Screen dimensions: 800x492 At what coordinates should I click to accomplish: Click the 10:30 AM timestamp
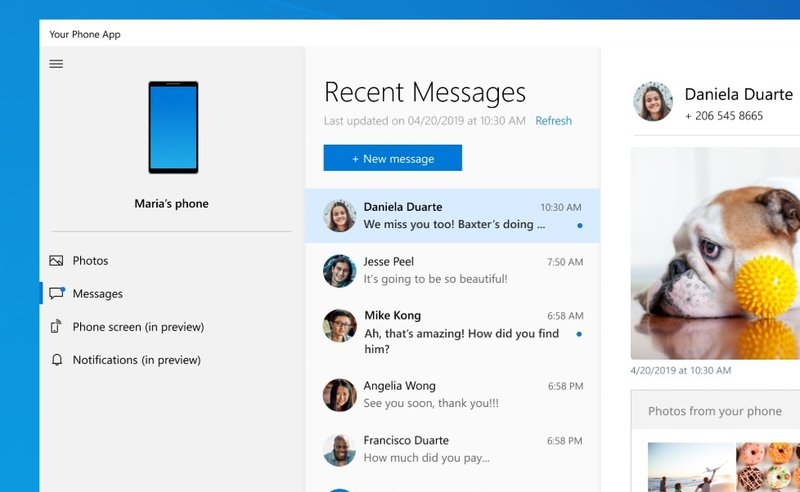561,207
